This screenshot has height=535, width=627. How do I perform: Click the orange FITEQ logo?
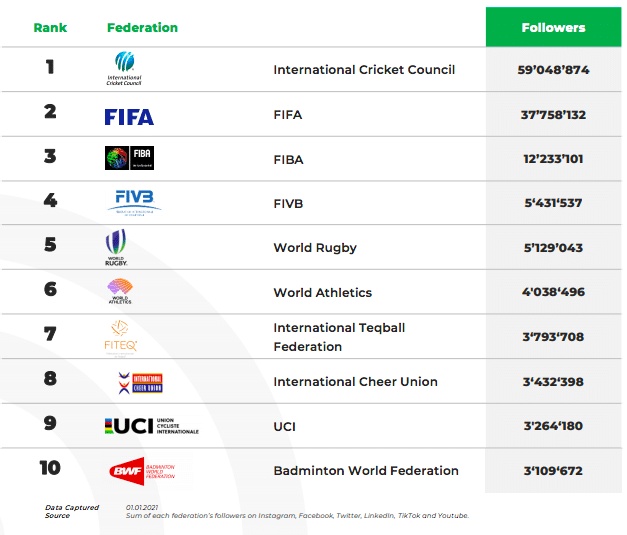click(120, 338)
